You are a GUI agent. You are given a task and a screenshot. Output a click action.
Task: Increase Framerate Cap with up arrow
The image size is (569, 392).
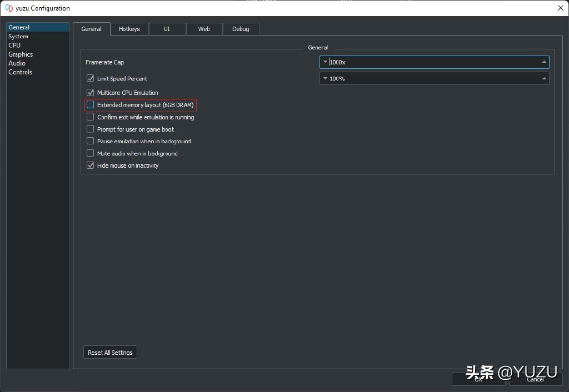pyautogui.click(x=544, y=62)
